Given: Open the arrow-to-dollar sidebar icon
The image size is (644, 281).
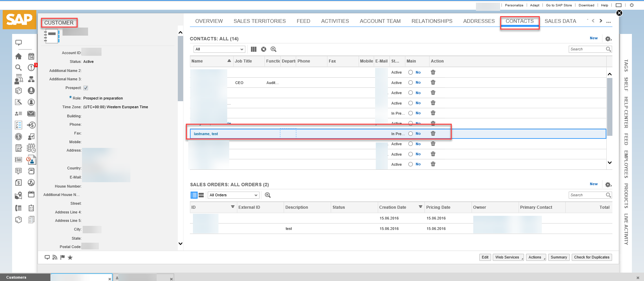Looking at the screenshot, I should tap(31, 125).
